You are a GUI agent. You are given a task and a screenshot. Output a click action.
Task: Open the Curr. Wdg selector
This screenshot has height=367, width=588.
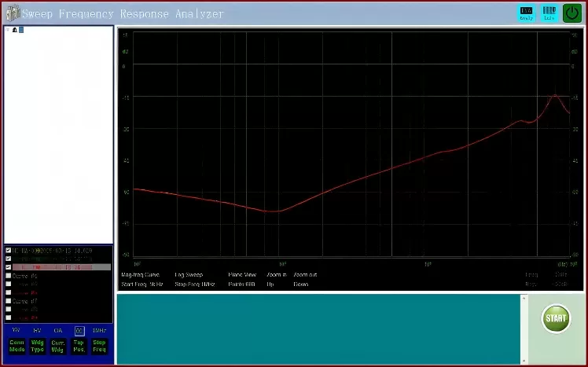58,346
